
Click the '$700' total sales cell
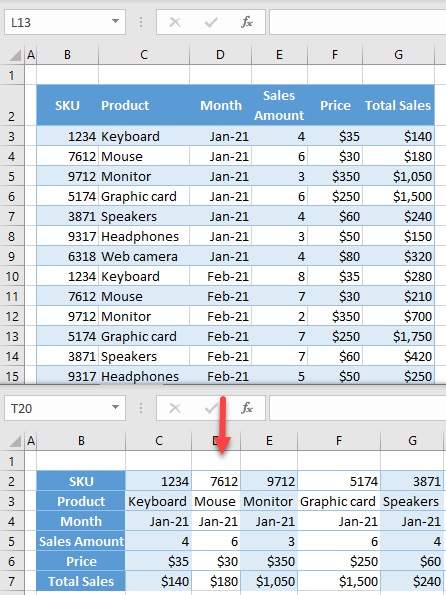(398, 316)
